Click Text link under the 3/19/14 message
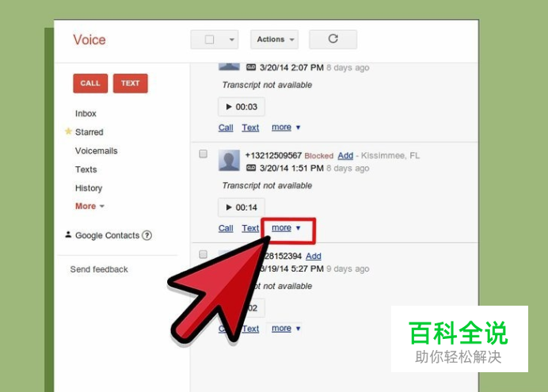 click(x=250, y=329)
